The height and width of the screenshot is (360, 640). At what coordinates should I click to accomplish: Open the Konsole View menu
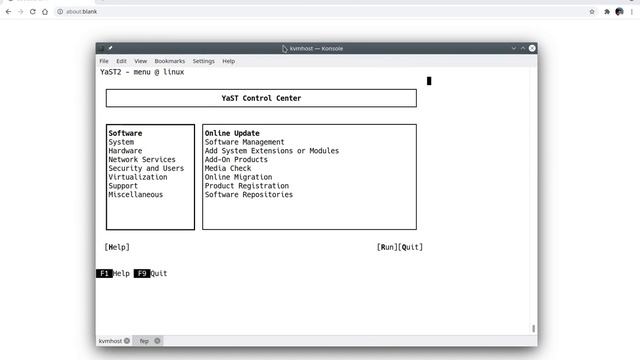(x=140, y=61)
